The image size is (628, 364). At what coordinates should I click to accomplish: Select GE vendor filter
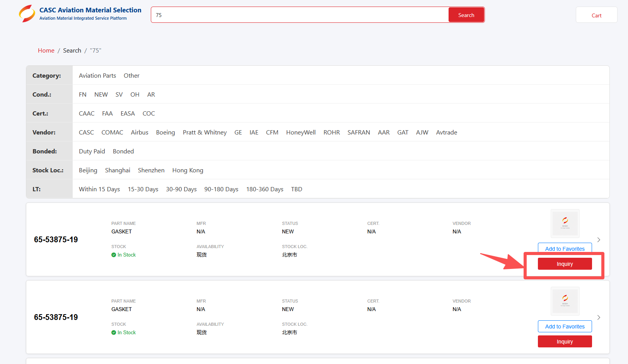(x=238, y=133)
